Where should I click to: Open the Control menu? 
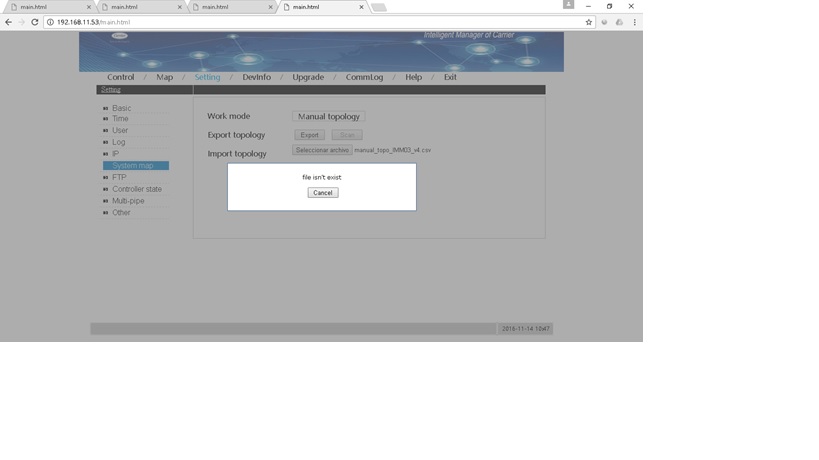[120, 77]
